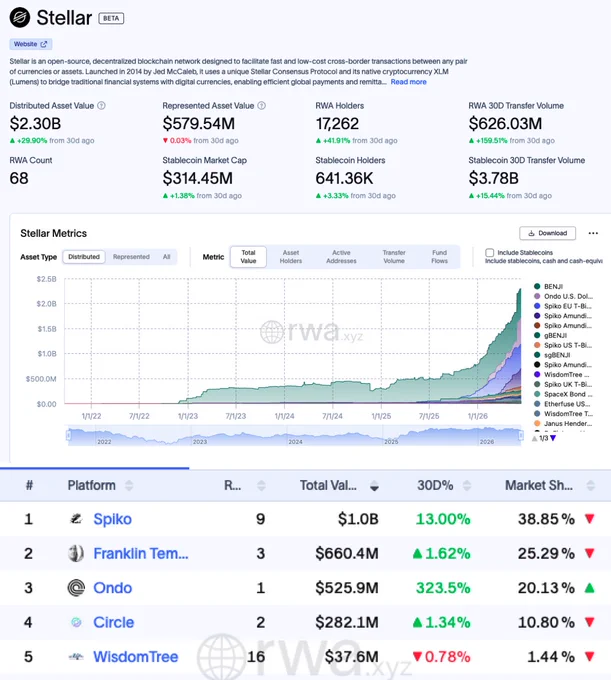Click right handle of chart range slider
This screenshot has height=680, width=611.
[x=521, y=435]
